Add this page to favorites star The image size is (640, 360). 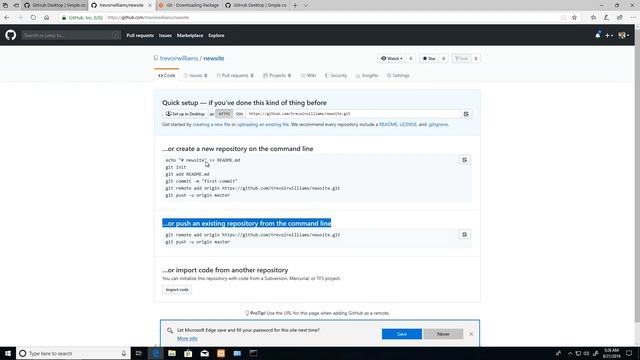point(574,18)
